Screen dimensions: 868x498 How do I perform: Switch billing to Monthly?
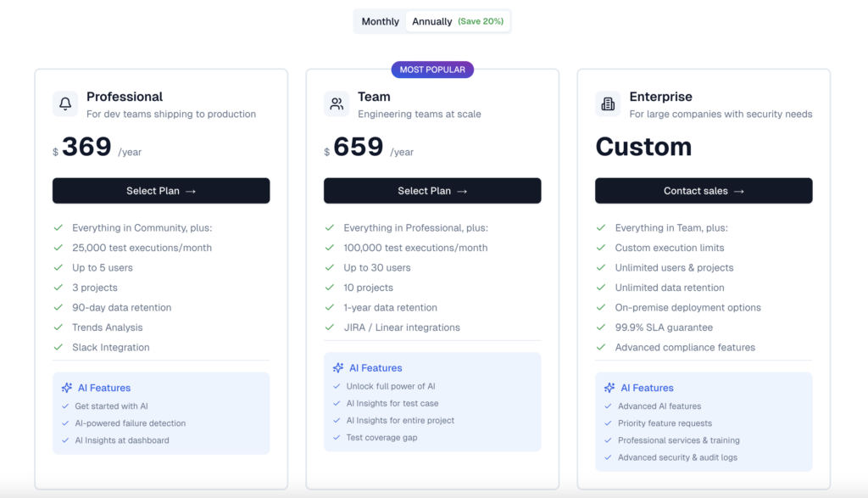tap(380, 21)
